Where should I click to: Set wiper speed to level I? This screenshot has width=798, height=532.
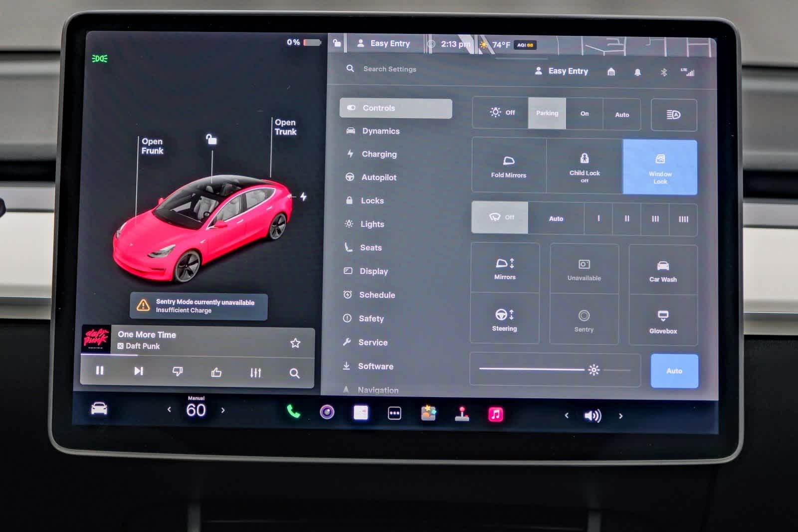(598, 218)
